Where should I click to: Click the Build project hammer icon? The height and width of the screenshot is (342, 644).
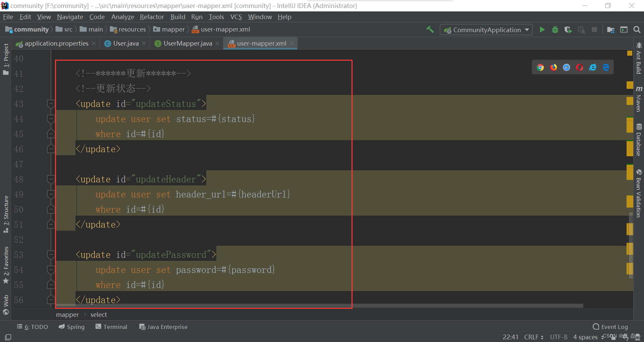(x=430, y=30)
